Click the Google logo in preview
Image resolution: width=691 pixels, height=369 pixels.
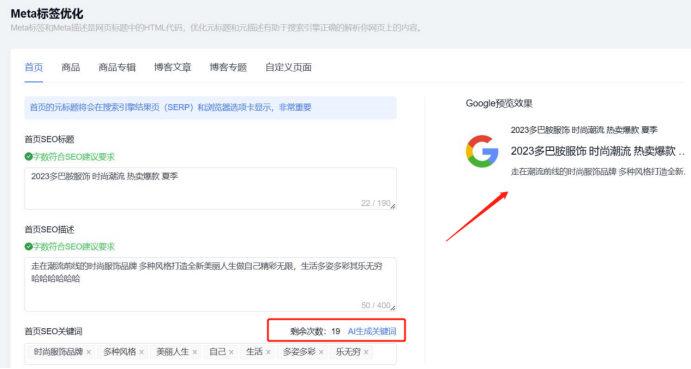[482, 151]
